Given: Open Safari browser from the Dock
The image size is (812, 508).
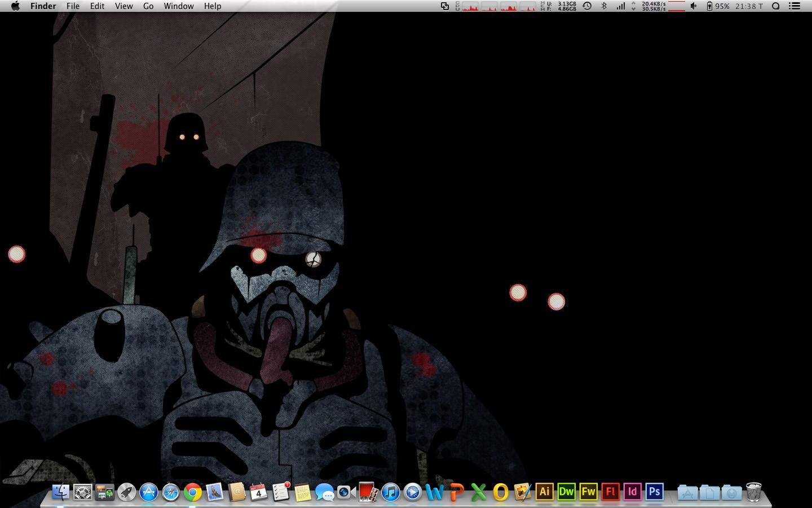Looking at the screenshot, I should point(171,492).
